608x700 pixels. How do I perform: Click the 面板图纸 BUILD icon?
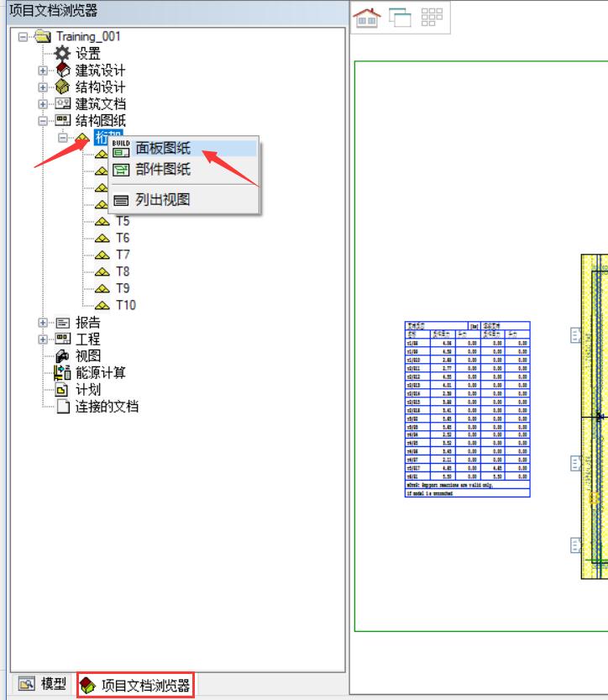click(121, 149)
